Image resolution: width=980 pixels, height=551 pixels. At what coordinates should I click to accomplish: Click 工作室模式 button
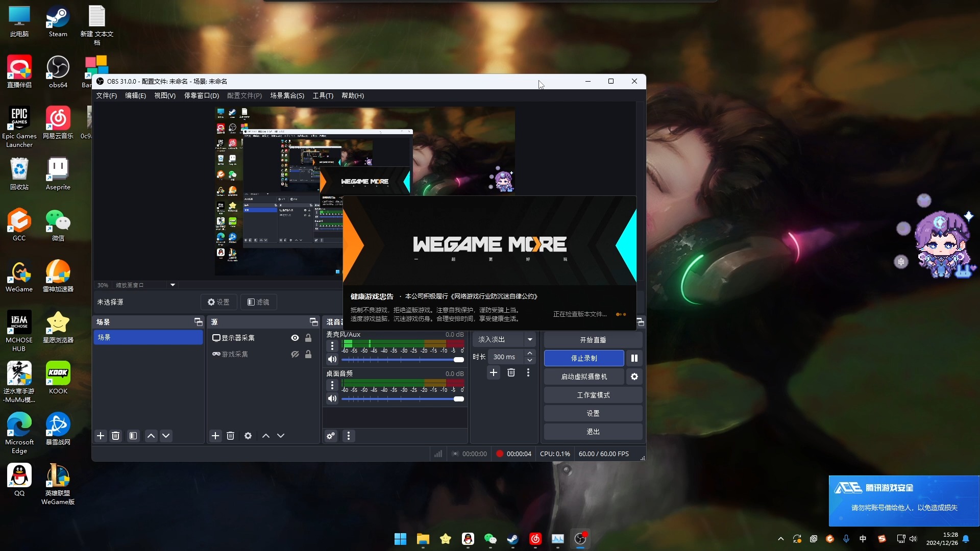[x=593, y=395]
